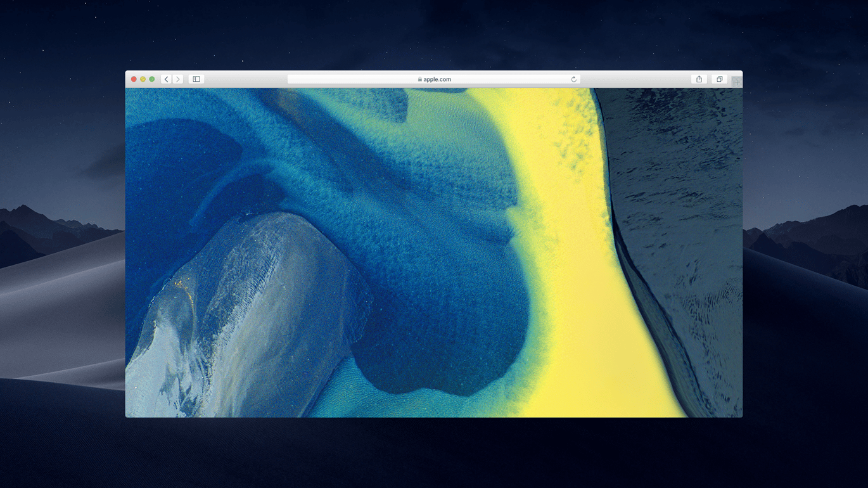The height and width of the screenshot is (488, 868).
Task: Minimize the Safari window with the yellow button
Action: 143,79
